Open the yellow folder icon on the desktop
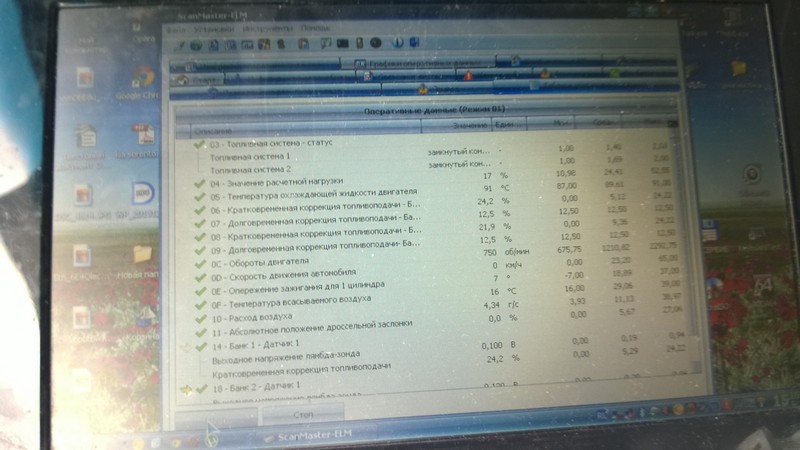This screenshot has height=450, width=800. point(142,253)
